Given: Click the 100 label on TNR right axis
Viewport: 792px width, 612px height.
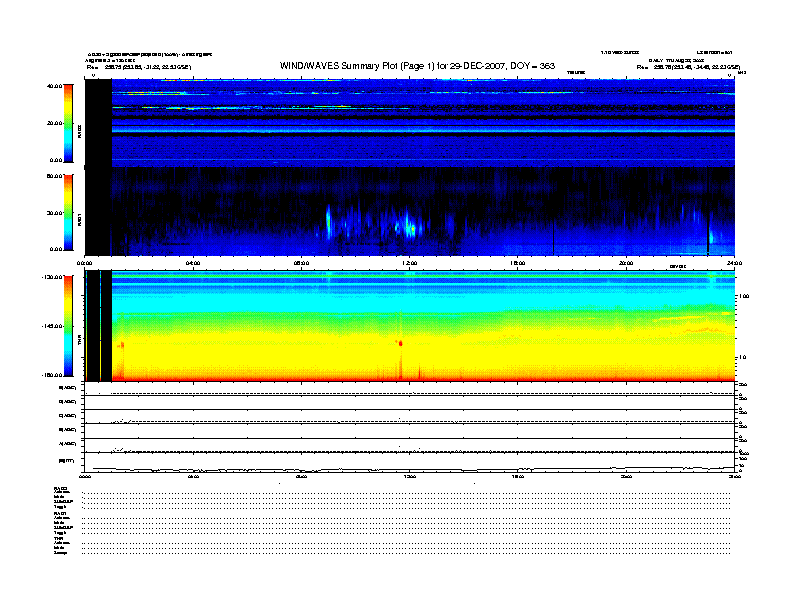Looking at the screenshot, I should pos(744,296).
